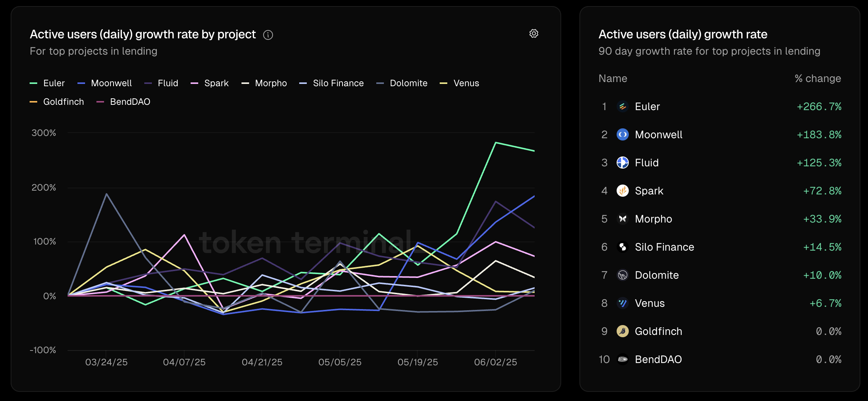Click Euler's peak point on the chart
This screenshot has height=401, width=868.
[496, 143]
